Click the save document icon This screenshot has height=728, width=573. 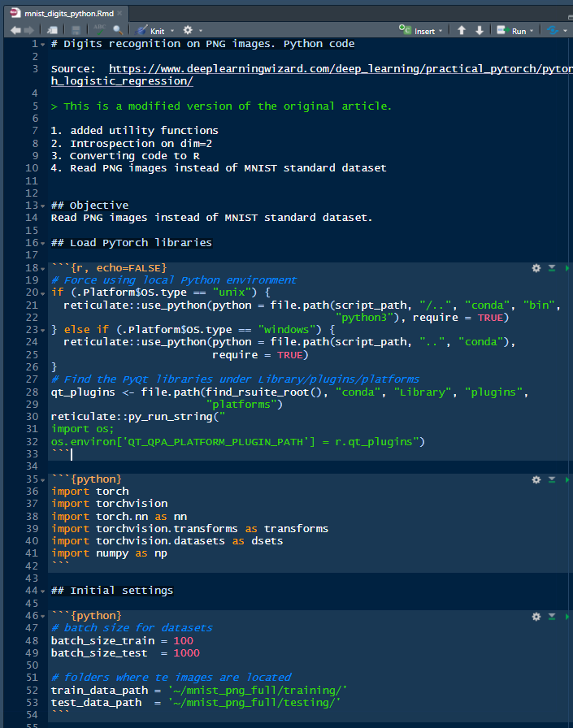tap(75, 30)
